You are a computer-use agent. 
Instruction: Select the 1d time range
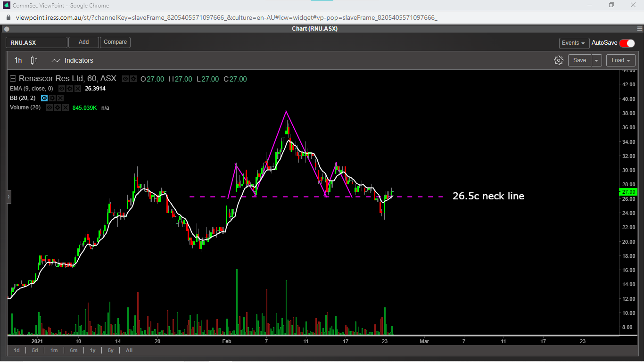coord(17,350)
